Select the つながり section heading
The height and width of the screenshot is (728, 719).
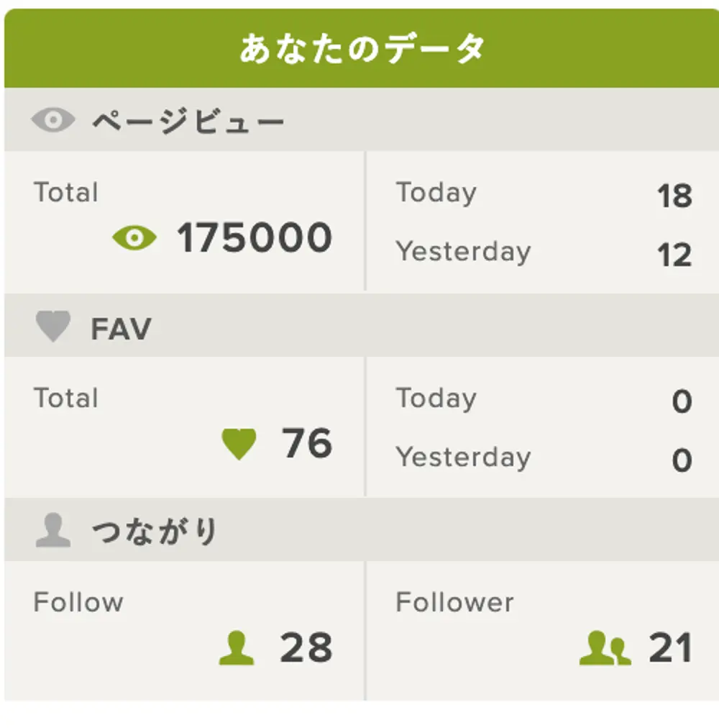pyautogui.click(x=155, y=532)
